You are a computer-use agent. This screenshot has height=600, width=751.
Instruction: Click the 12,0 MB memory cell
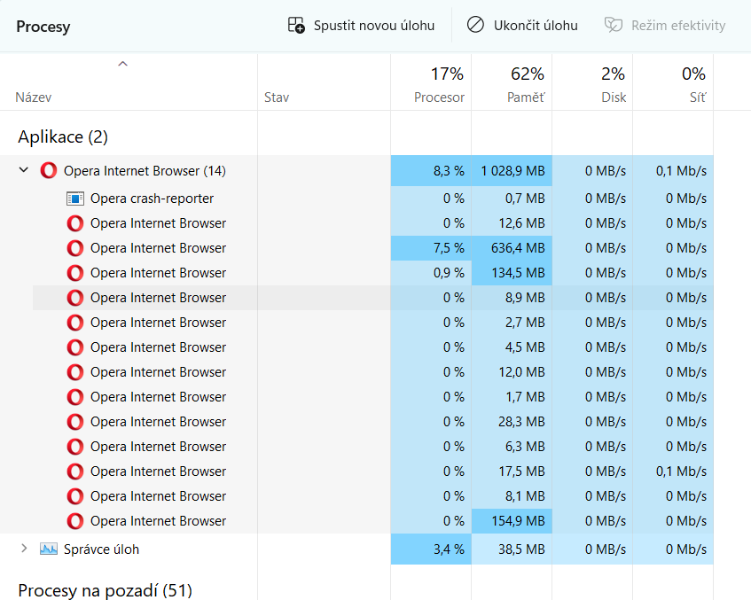(512, 372)
